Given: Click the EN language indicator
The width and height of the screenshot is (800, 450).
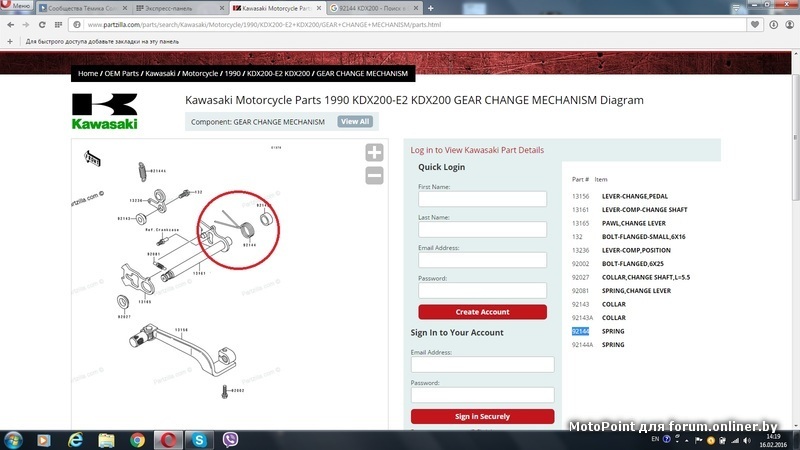Looking at the screenshot, I should click(x=655, y=439).
